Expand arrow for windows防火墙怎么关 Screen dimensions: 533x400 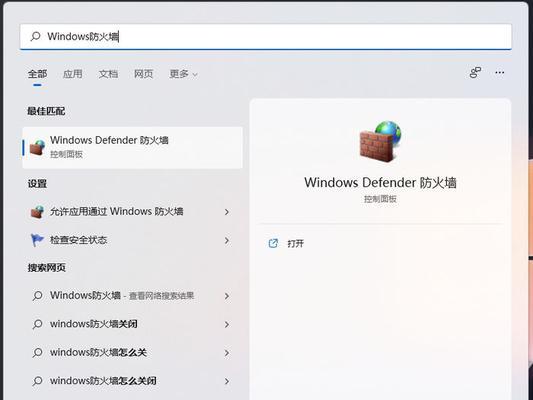pyautogui.click(x=227, y=353)
